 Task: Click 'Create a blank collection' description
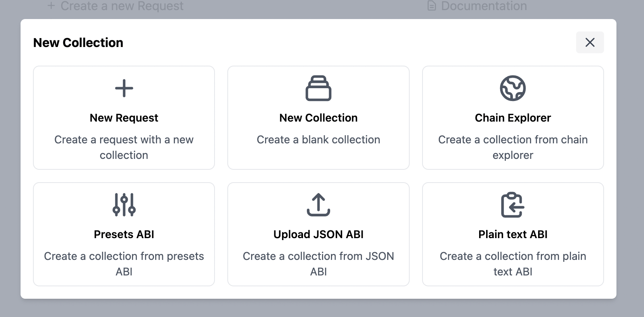(x=319, y=139)
